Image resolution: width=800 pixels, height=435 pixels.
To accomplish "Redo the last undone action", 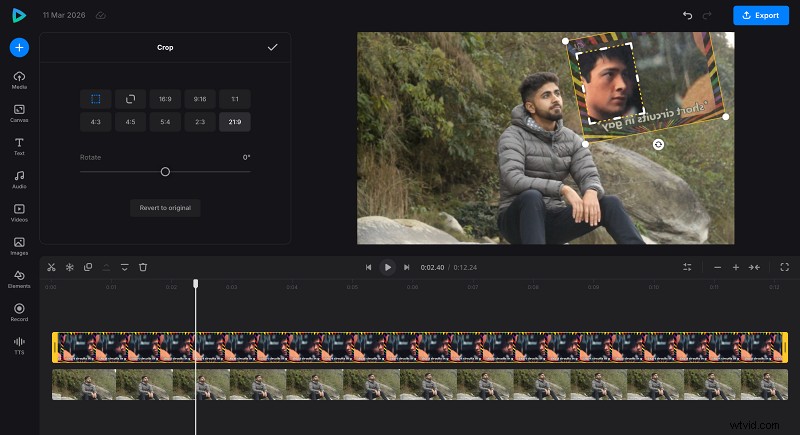I will tap(707, 15).
